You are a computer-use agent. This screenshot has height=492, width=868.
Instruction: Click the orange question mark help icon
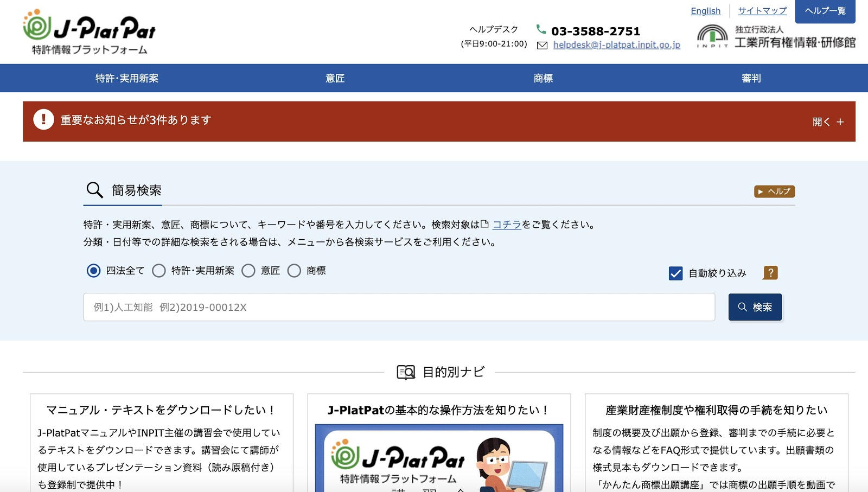(770, 273)
